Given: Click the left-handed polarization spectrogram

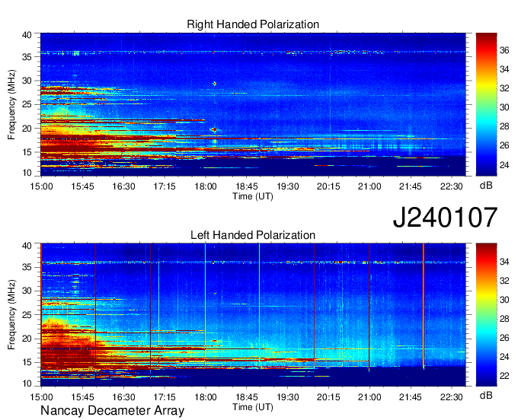Looking at the screenshot, I should click(253, 315).
